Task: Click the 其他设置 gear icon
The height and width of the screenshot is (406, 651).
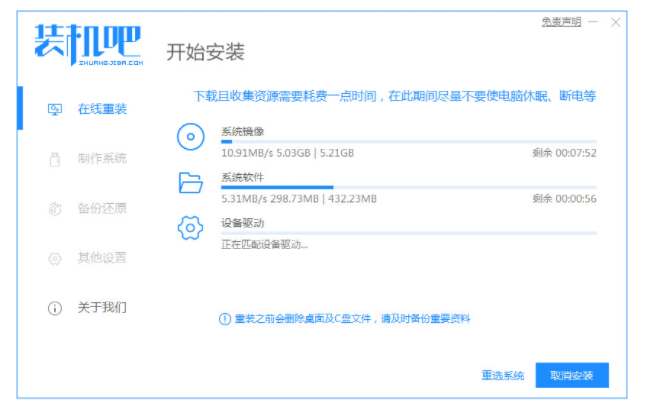Action: (x=55, y=258)
